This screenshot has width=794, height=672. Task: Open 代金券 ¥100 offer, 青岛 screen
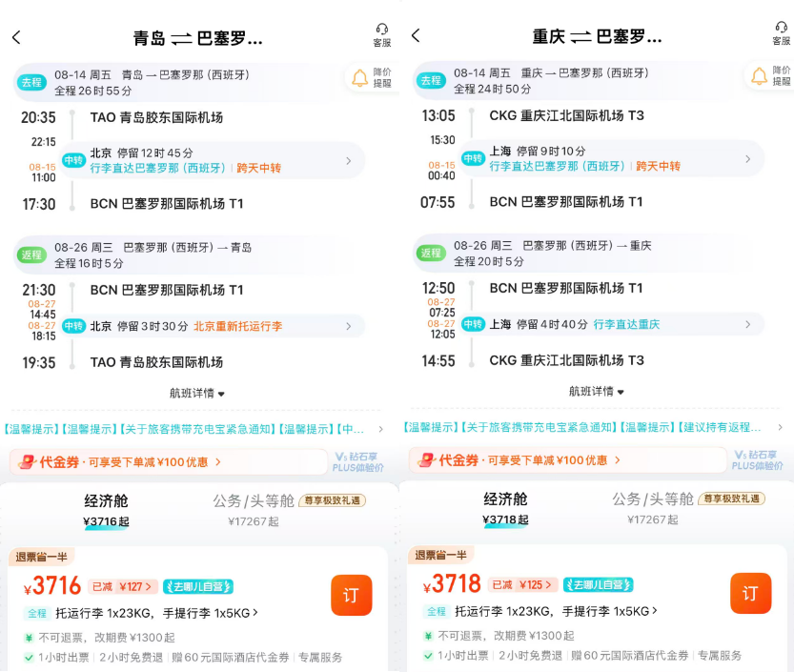point(168,462)
